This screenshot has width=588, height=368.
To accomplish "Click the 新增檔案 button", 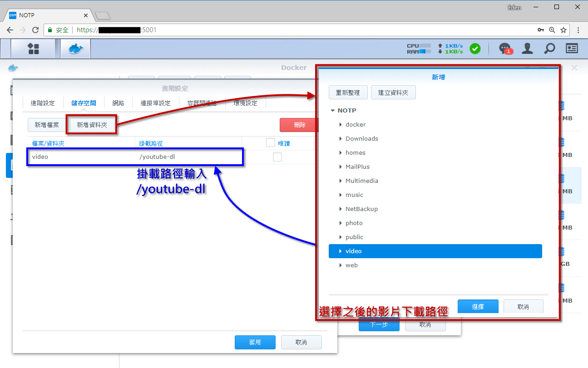I will 47,125.
